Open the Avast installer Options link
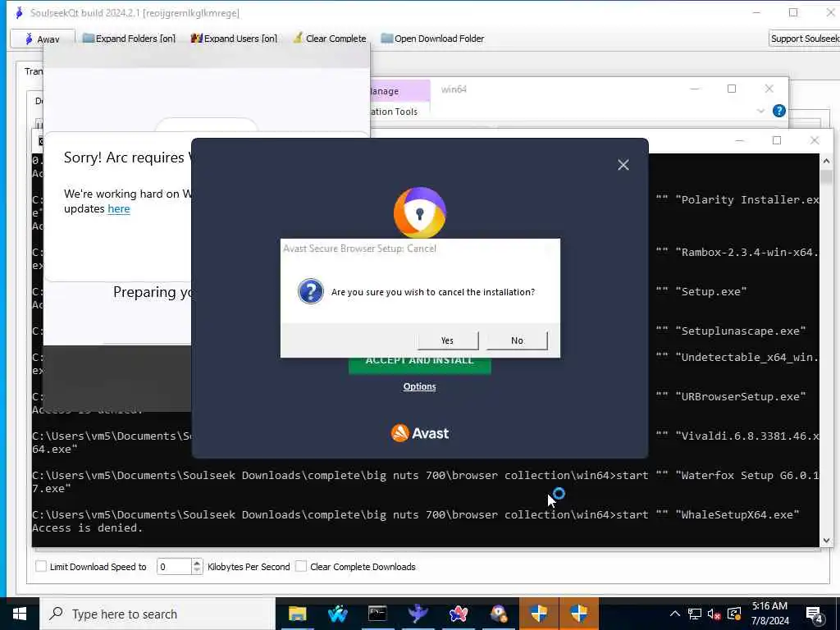Image resolution: width=840 pixels, height=630 pixels. (419, 386)
